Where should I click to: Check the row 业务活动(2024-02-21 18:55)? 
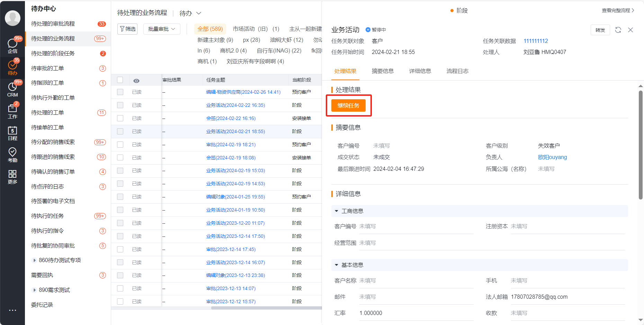point(120,131)
